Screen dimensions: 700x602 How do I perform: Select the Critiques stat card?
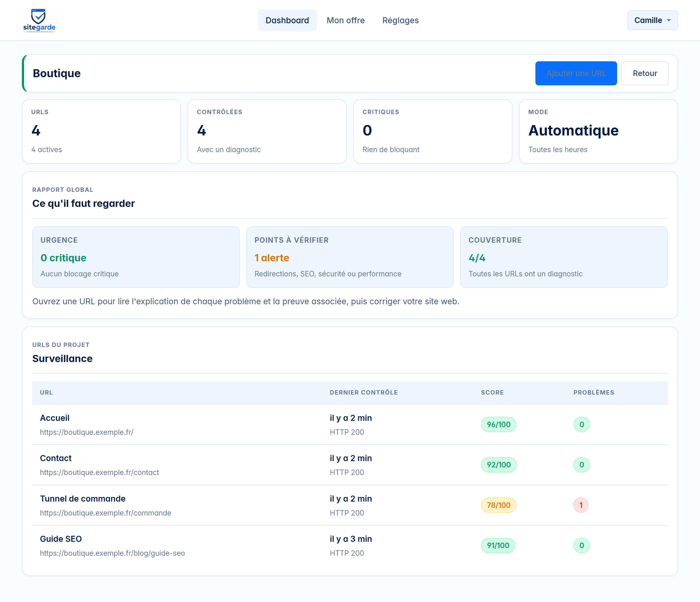433,131
